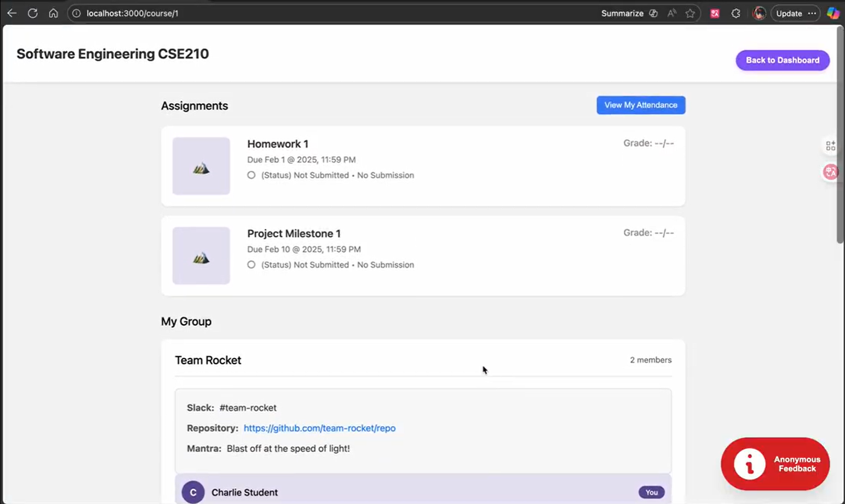Open the browser essentials icon near the profile

pos(735,13)
